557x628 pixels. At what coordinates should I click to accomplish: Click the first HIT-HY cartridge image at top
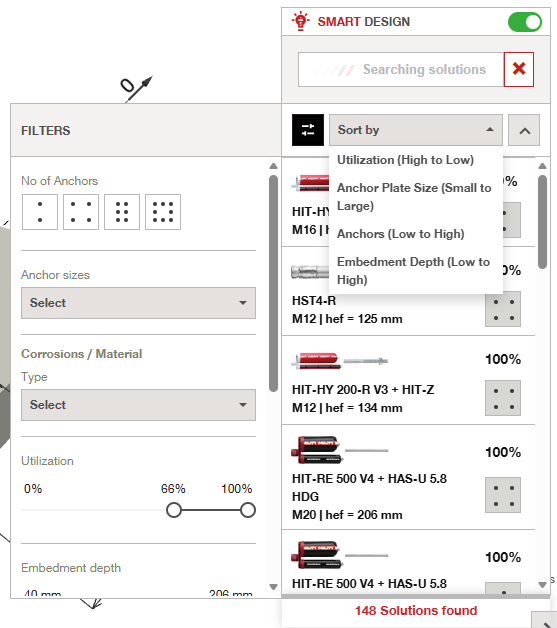(x=310, y=183)
